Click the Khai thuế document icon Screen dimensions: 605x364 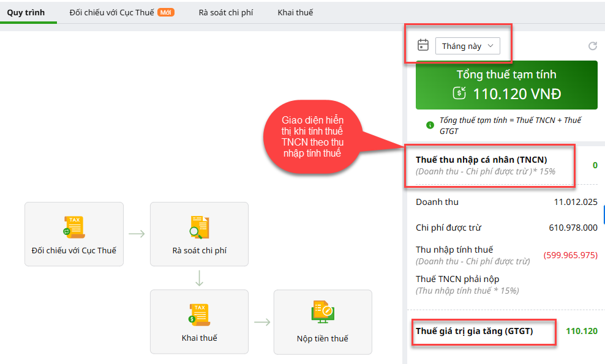[x=199, y=314]
